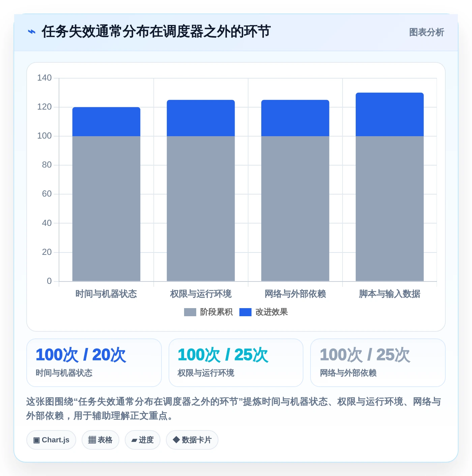Click the 权限与运行环境 x-axis label
Screen dimensions: 472x476
(x=201, y=294)
